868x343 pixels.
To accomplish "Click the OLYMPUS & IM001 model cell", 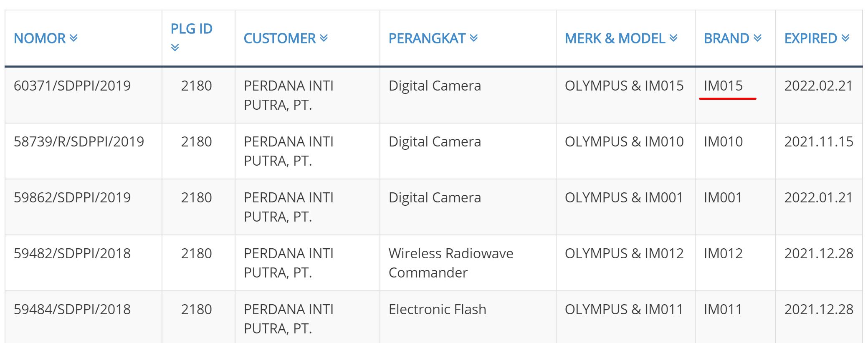I will point(624,198).
